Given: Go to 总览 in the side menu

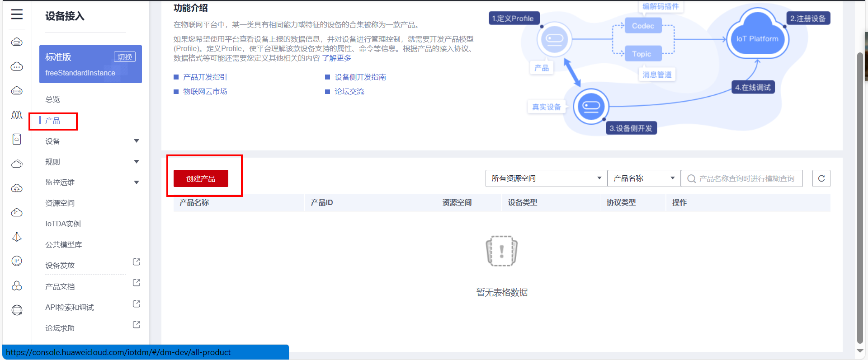Looking at the screenshot, I should coord(53,99).
